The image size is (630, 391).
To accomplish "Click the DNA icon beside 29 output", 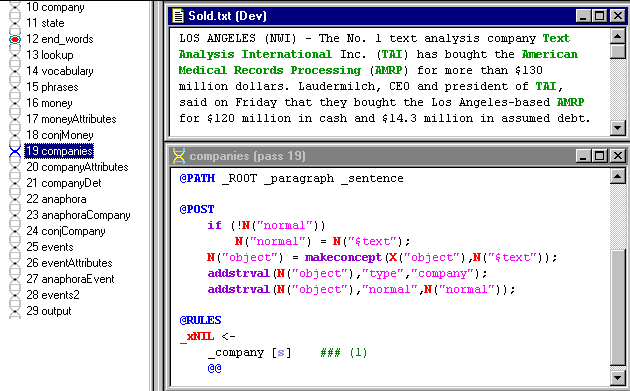I will coord(15,311).
